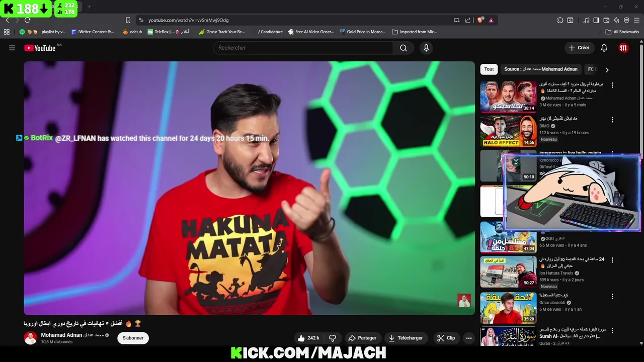
Task: View site information icon beside the URL
Action: (141, 20)
